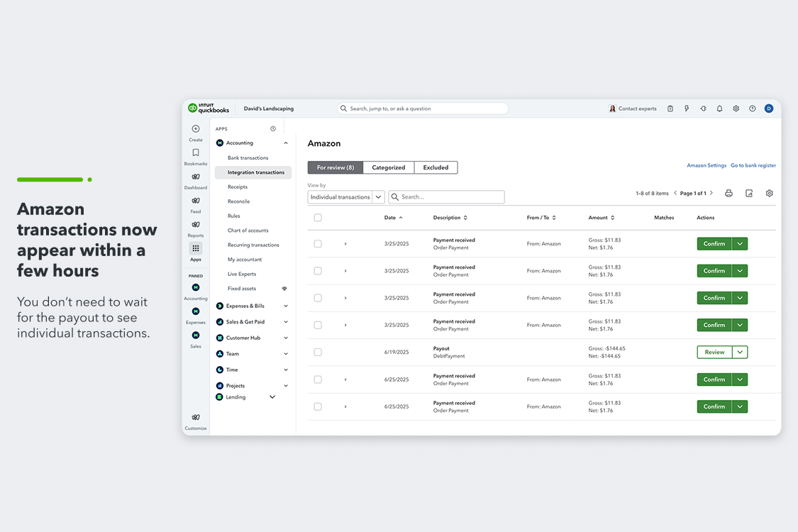The height and width of the screenshot is (532, 798).
Task: Go to Dashboard in the left rail
Action: (x=196, y=177)
